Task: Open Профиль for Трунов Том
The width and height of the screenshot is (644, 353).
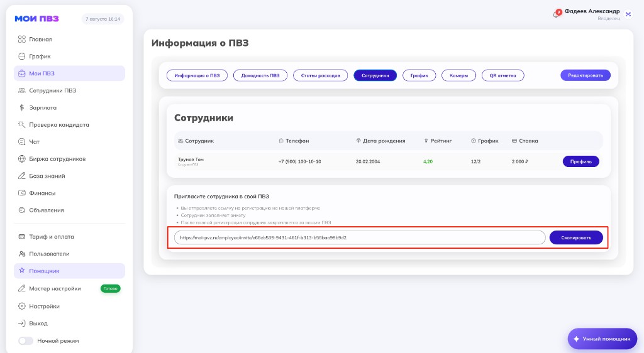Action: (580, 161)
